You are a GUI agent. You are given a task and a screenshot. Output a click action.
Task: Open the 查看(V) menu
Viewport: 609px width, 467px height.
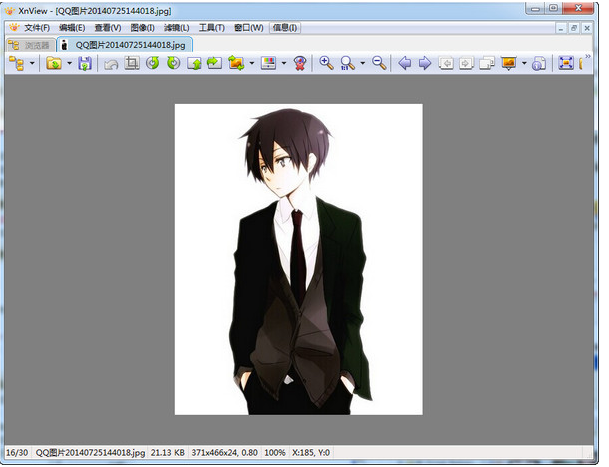[108, 28]
